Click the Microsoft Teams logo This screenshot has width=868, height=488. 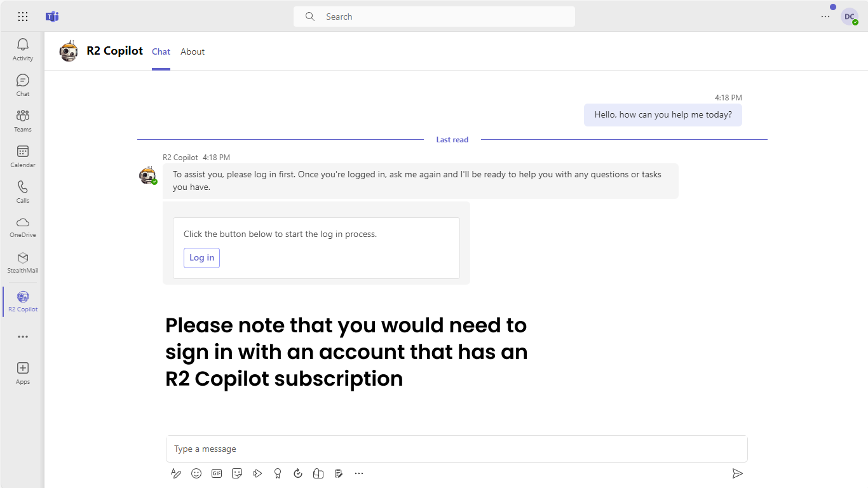pos(52,17)
